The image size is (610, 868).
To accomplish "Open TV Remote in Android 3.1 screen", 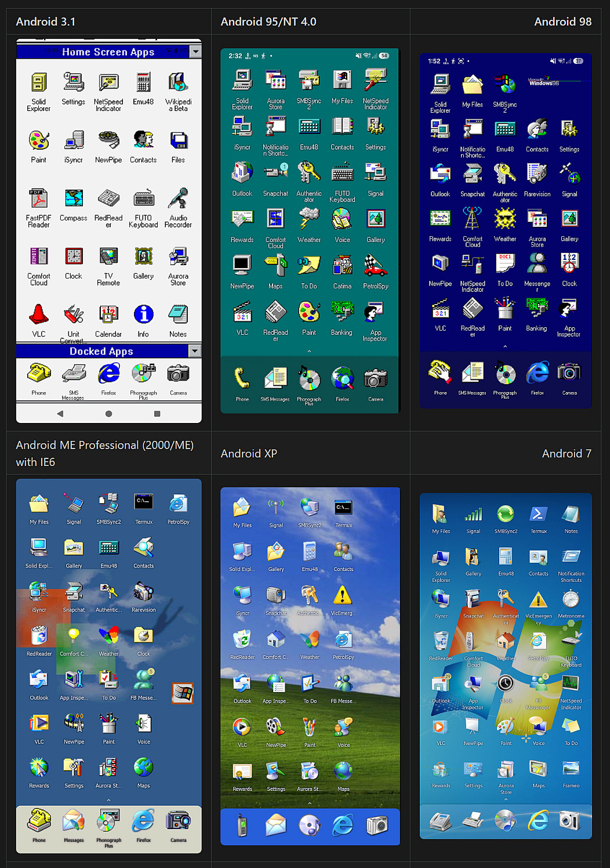I will [108, 256].
